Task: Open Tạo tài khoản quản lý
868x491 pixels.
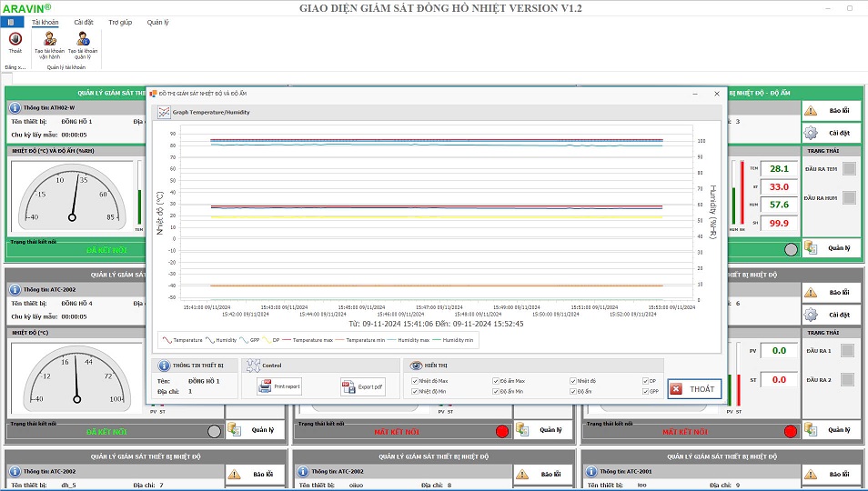Action: click(84, 39)
